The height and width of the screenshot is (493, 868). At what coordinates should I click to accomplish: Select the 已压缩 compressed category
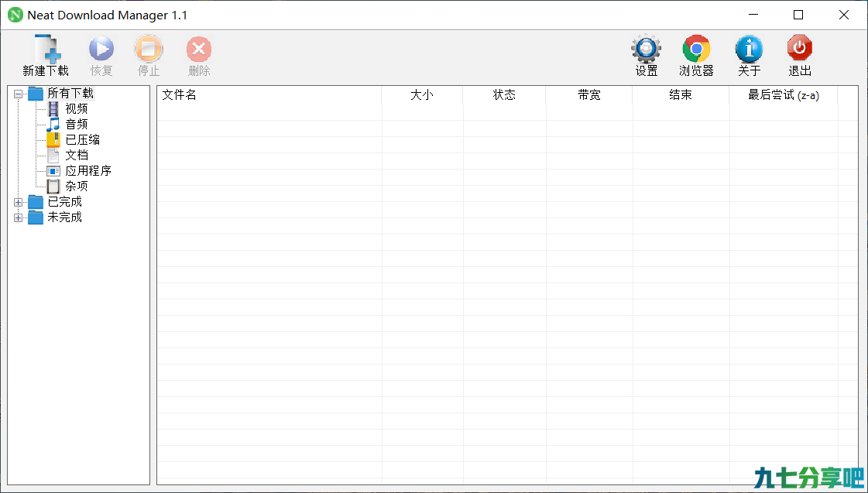[x=83, y=140]
